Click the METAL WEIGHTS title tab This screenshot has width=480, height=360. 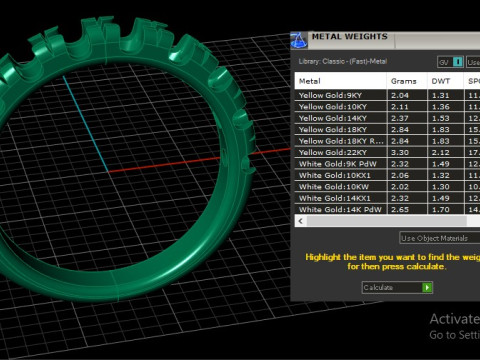tap(350, 37)
